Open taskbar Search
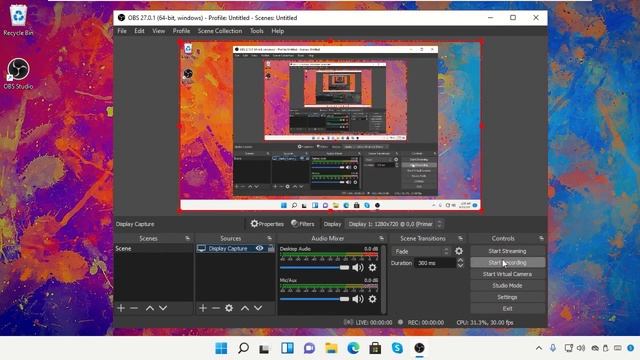 pos(243,348)
